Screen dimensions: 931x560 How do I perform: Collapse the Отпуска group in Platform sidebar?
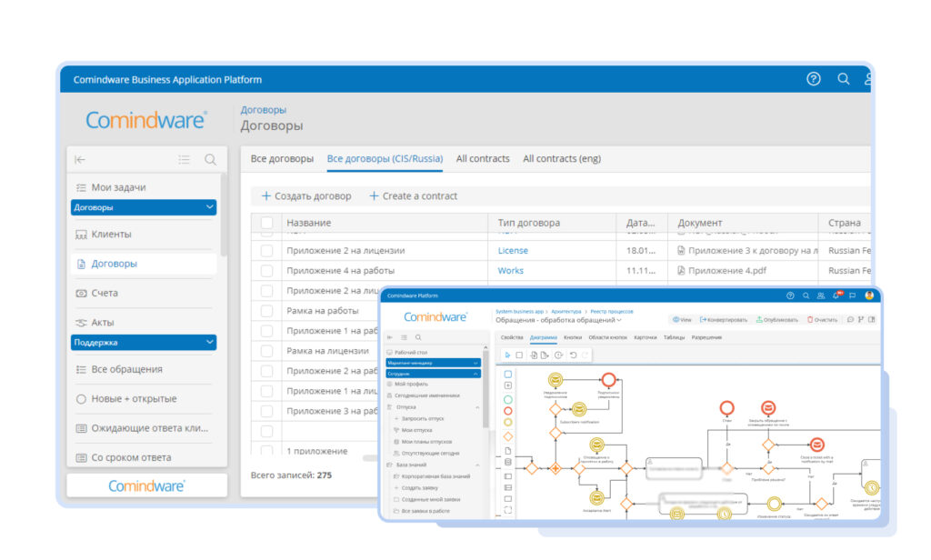[x=477, y=407]
